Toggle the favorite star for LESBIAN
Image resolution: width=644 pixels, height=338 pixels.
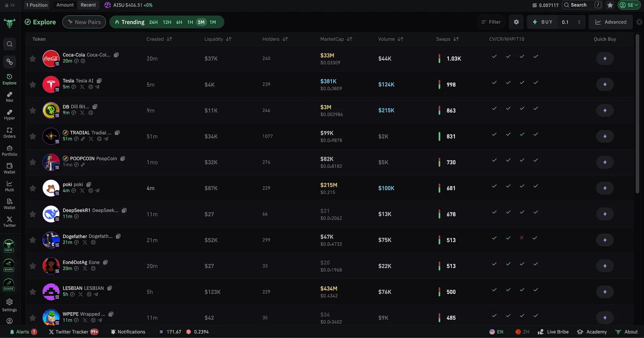point(33,292)
